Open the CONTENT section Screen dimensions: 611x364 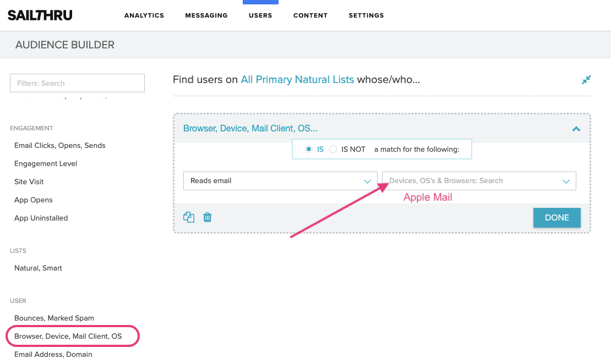[x=310, y=15]
